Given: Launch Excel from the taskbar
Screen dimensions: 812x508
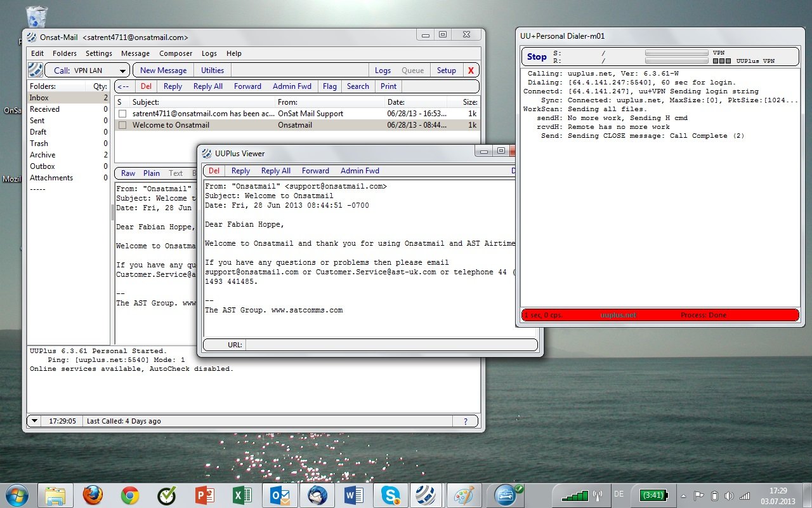Looking at the screenshot, I should tap(242, 495).
